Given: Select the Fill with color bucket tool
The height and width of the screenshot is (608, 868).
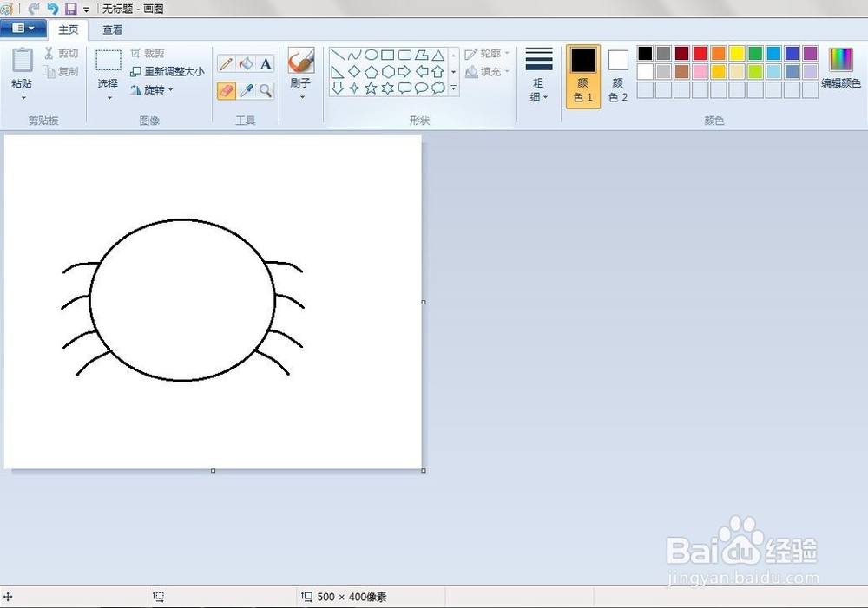Looking at the screenshot, I should [246, 64].
